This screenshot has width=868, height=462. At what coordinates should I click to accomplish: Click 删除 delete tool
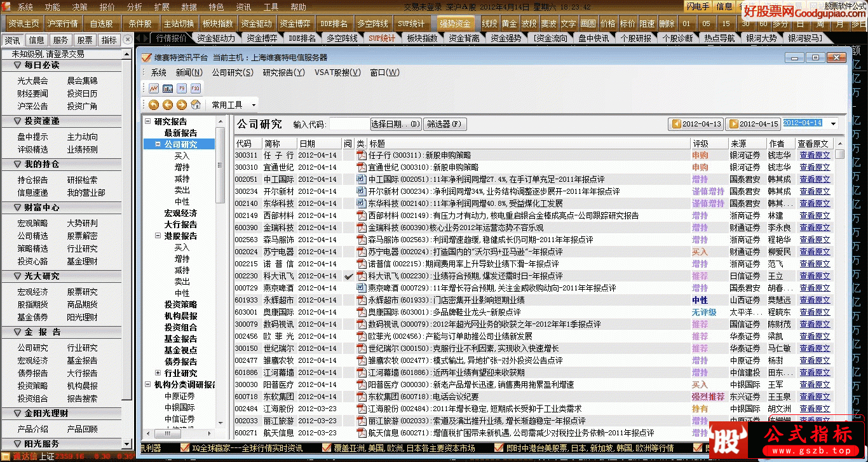click(x=667, y=24)
